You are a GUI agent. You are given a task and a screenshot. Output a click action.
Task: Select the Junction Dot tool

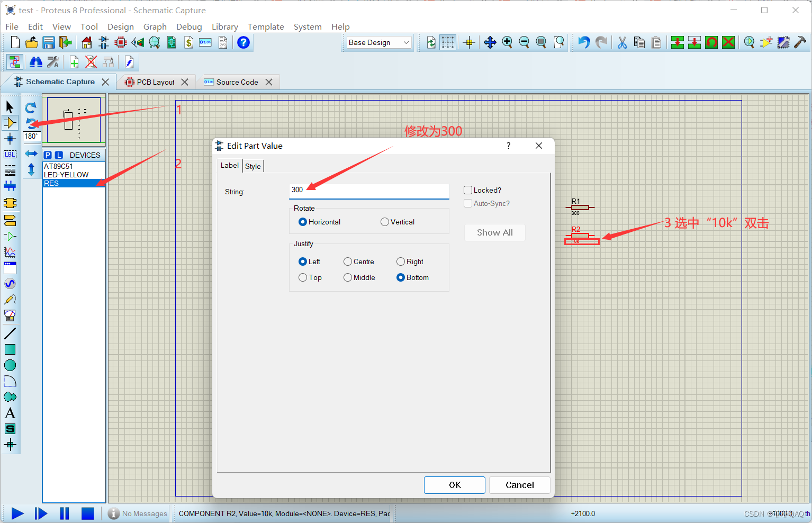(10, 139)
